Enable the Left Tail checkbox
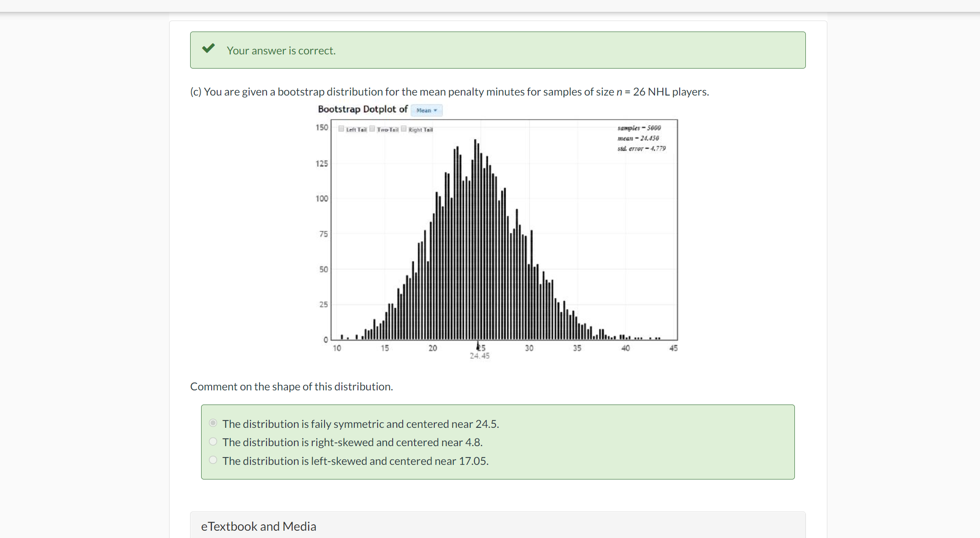The image size is (980, 538). point(341,129)
